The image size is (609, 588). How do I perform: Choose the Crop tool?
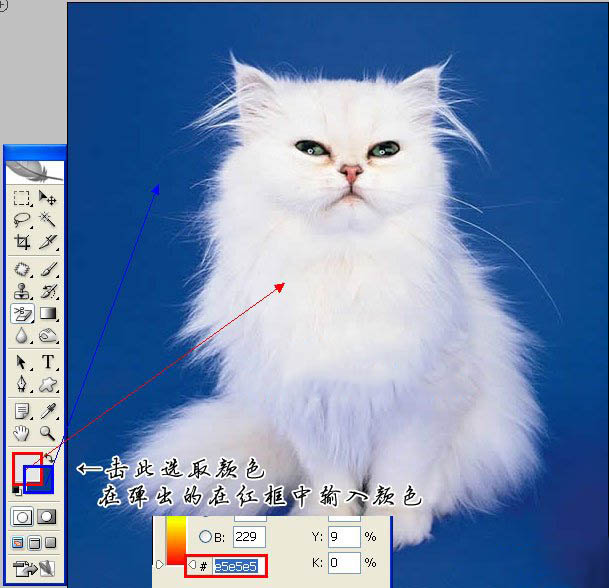[x=22, y=242]
